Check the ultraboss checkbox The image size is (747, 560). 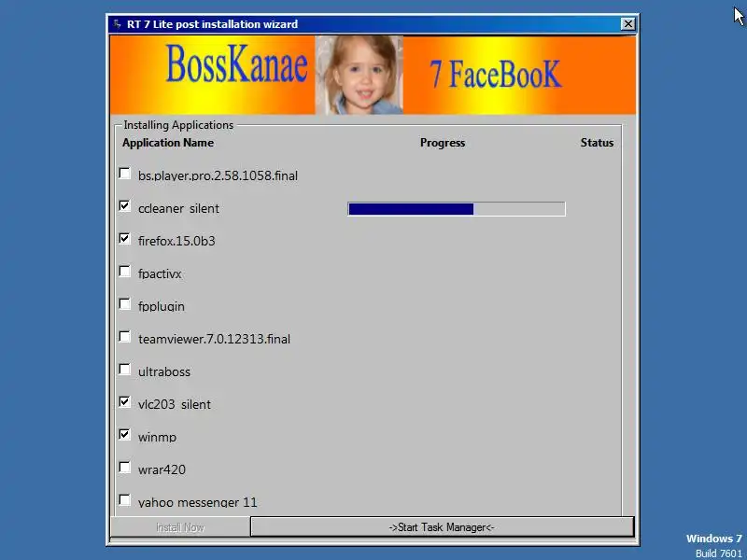pyautogui.click(x=125, y=370)
